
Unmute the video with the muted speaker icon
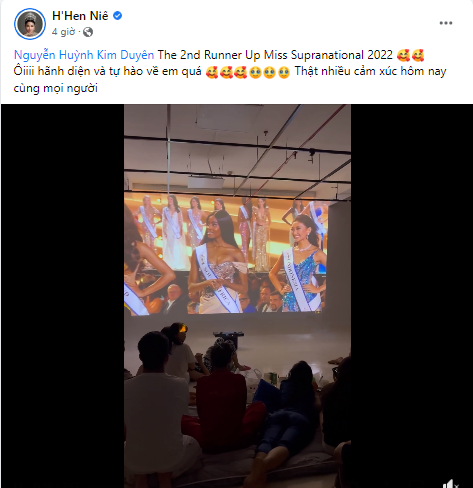(451, 484)
